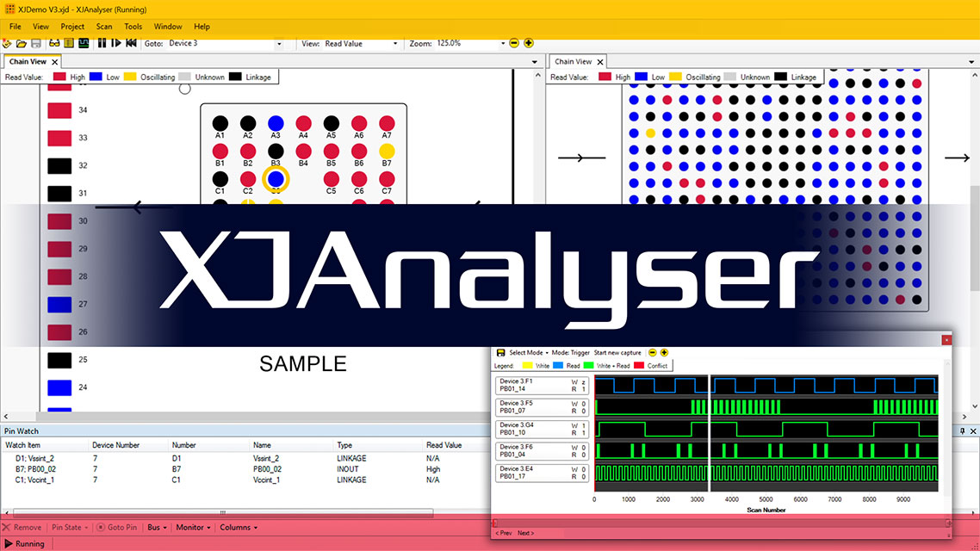Click the blue swatch beside pin 27

[x=59, y=304]
